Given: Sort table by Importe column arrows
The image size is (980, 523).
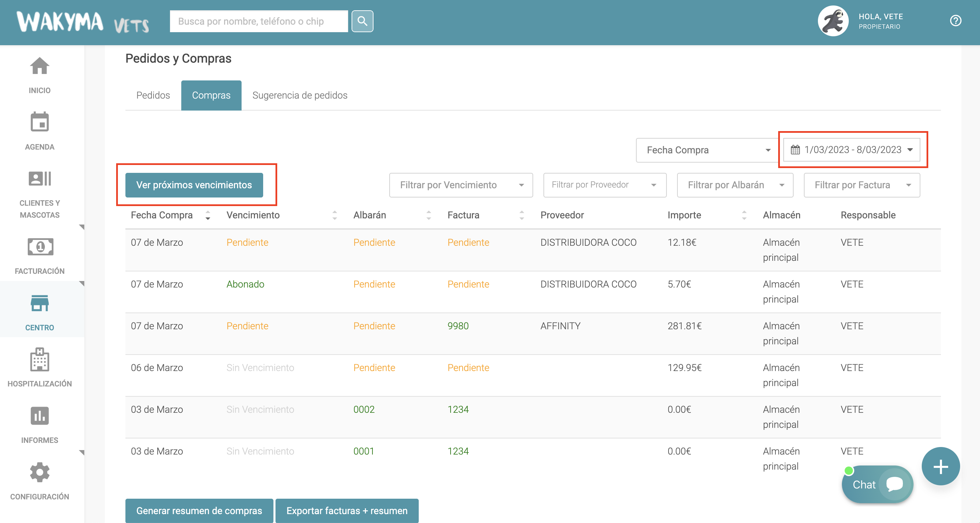Looking at the screenshot, I should click(744, 216).
